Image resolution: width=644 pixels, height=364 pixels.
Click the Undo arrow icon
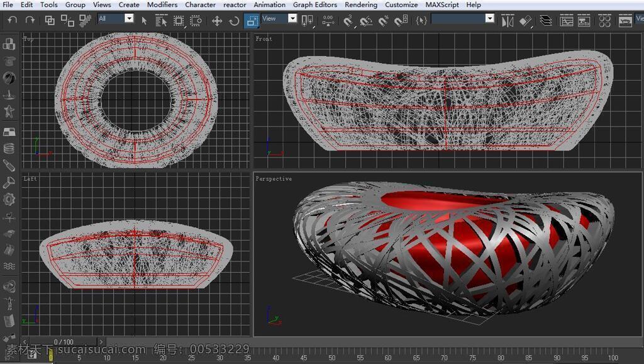13,20
